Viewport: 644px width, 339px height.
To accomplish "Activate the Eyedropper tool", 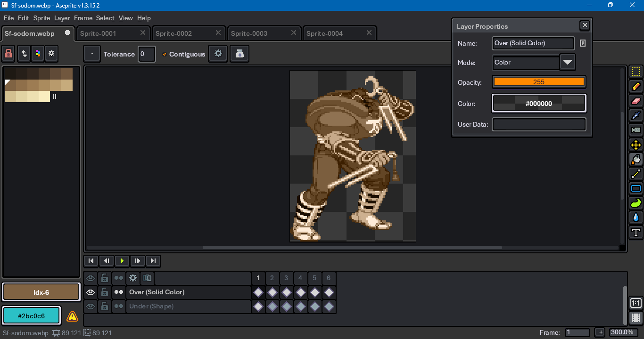I will coord(636,115).
